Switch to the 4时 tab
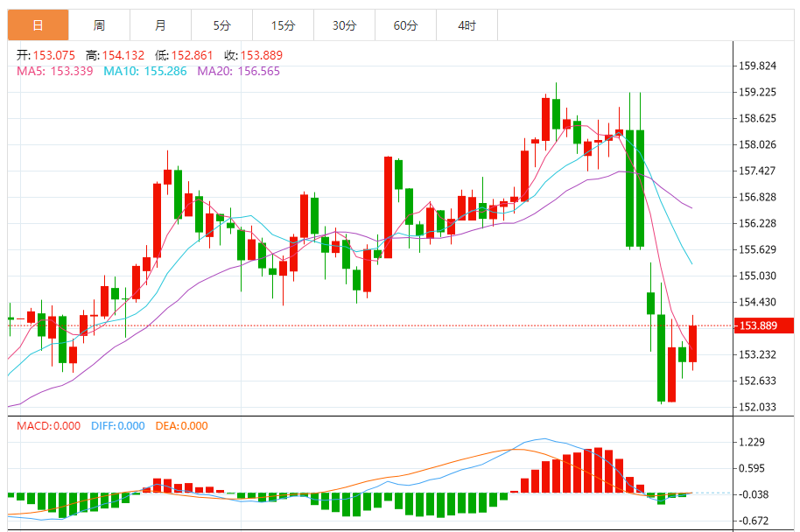This screenshot has width=800, height=532. pos(467,26)
